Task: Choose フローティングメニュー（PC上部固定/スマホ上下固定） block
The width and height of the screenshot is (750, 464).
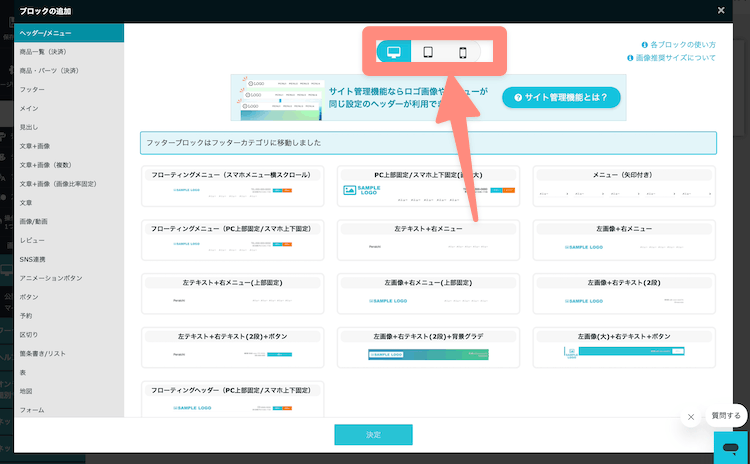Action: (x=232, y=240)
